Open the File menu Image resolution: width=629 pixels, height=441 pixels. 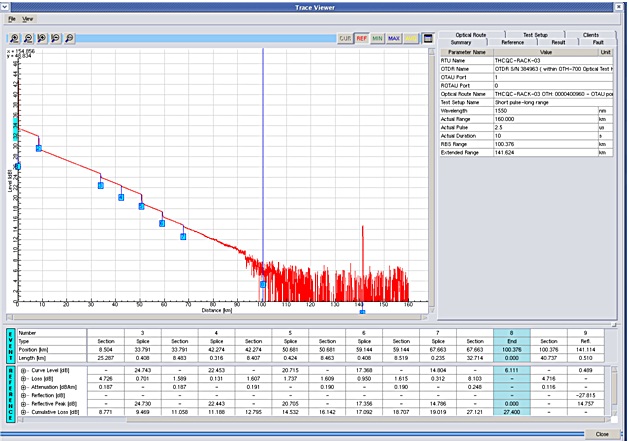(x=12, y=19)
